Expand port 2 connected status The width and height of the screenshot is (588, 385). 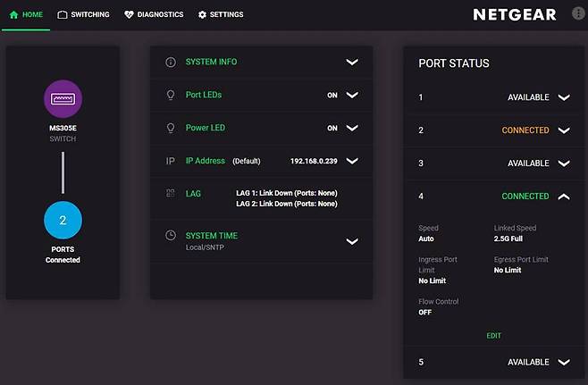pyautogui.click(x=563, y=130)
